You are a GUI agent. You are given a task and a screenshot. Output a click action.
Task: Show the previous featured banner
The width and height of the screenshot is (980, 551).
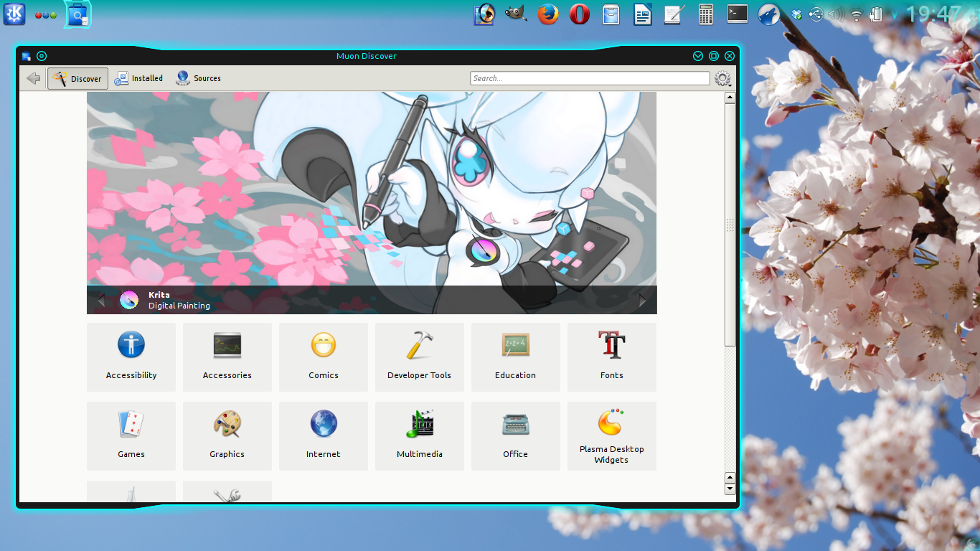[x=100, y=301]
